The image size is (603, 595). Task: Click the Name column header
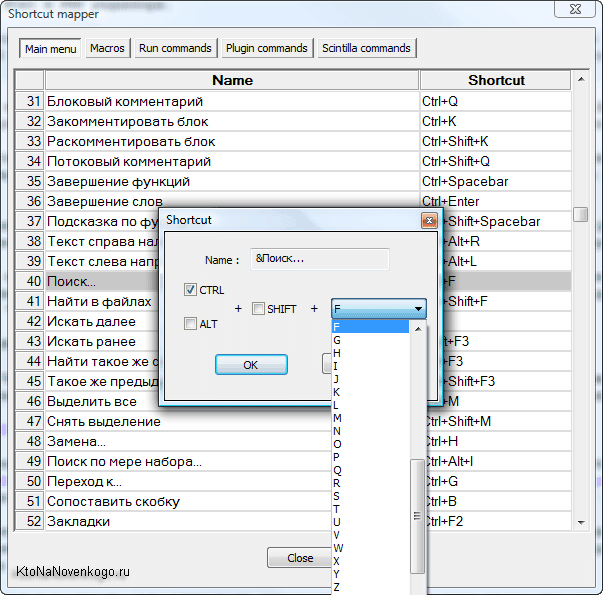point(232,80)
